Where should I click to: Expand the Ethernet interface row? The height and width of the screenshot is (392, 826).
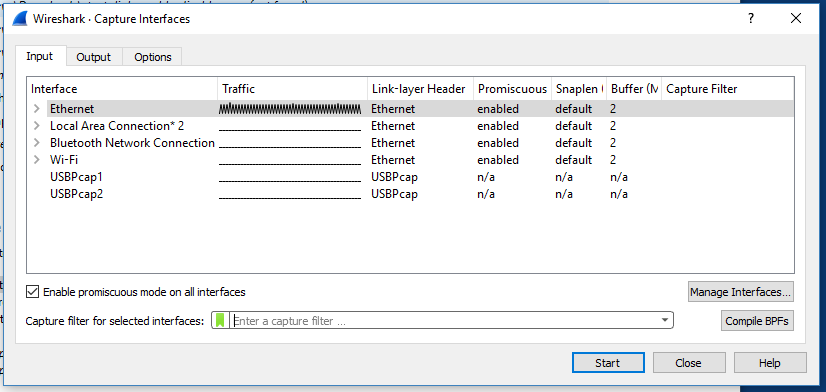(x=36, y=109)
